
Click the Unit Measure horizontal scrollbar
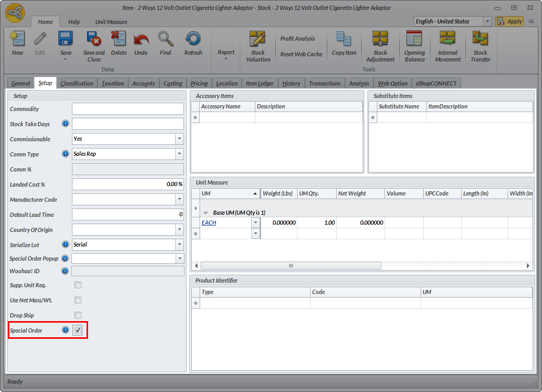291,266
